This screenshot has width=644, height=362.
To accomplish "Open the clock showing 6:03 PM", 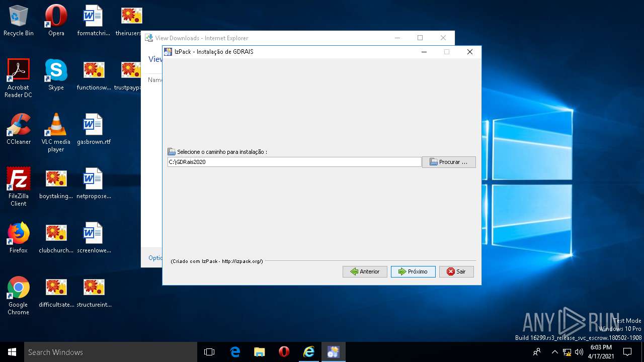I will point(601,351).
